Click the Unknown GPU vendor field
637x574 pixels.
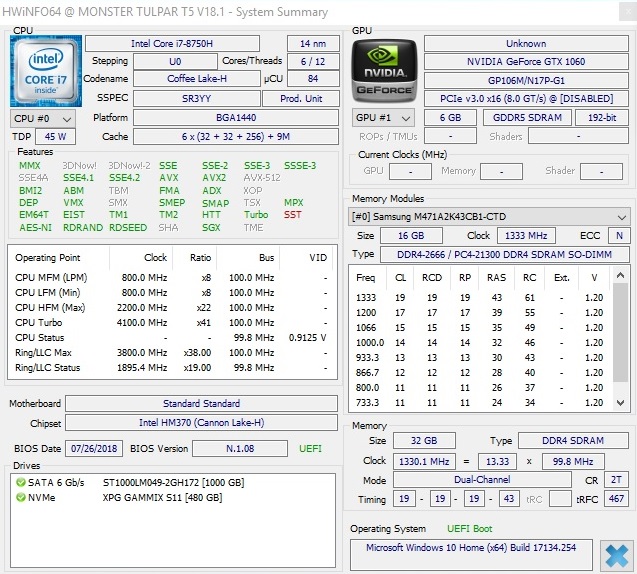[526, 43]
